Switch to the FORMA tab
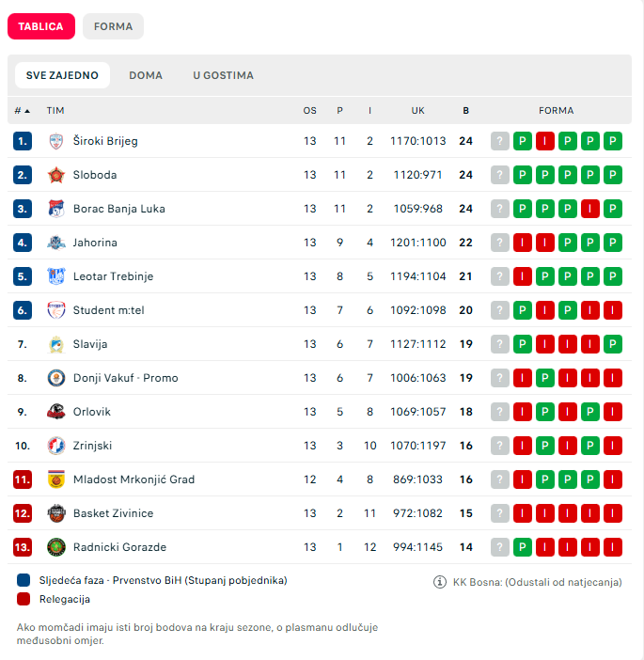This screenshot has width=644, height=660. pyautogui.click(x=113, y=26)
